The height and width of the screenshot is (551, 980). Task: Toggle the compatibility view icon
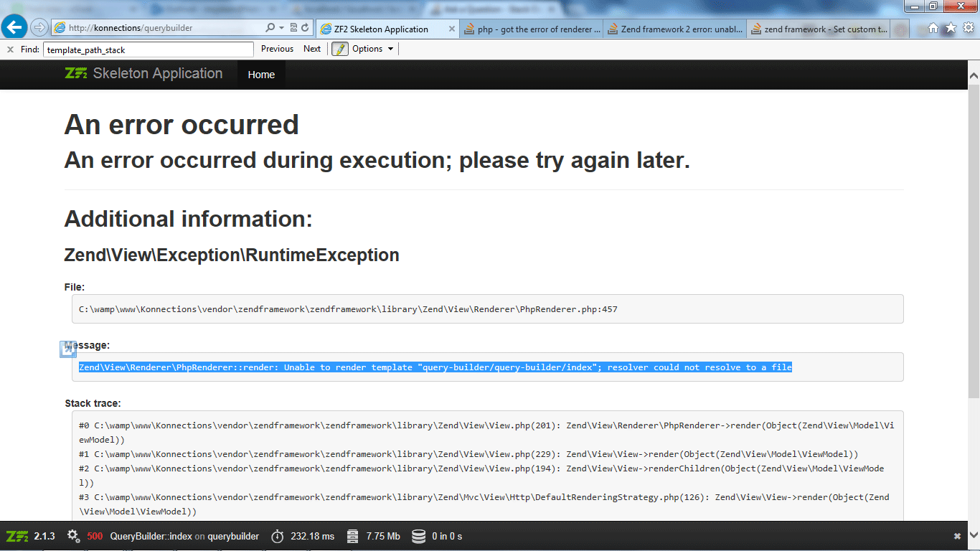293,28
